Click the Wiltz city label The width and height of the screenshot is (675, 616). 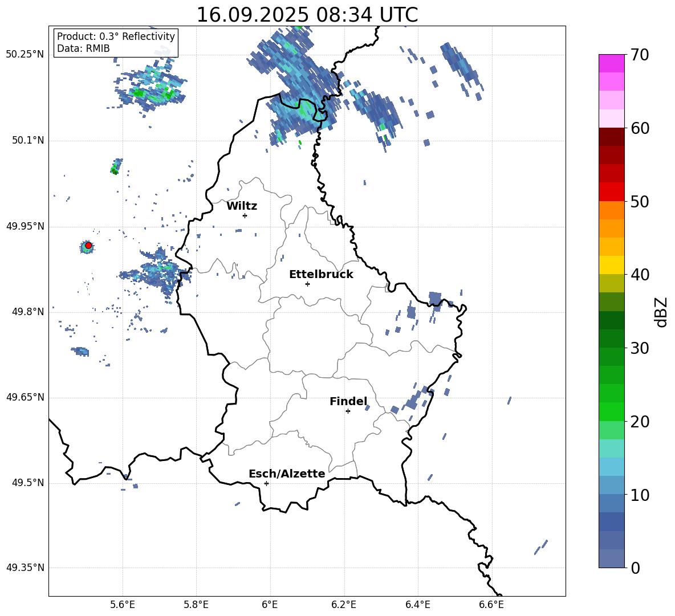click(x=242, y=206)
